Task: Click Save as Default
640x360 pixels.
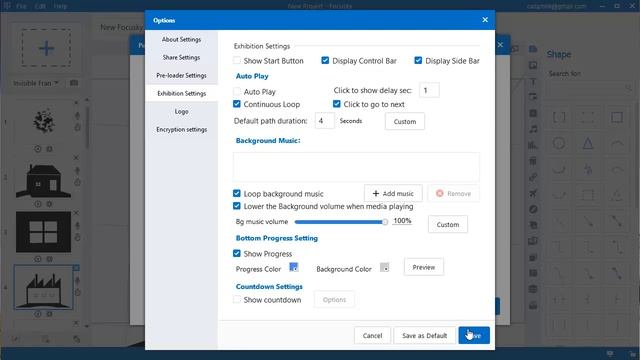Action: point(424,336)
